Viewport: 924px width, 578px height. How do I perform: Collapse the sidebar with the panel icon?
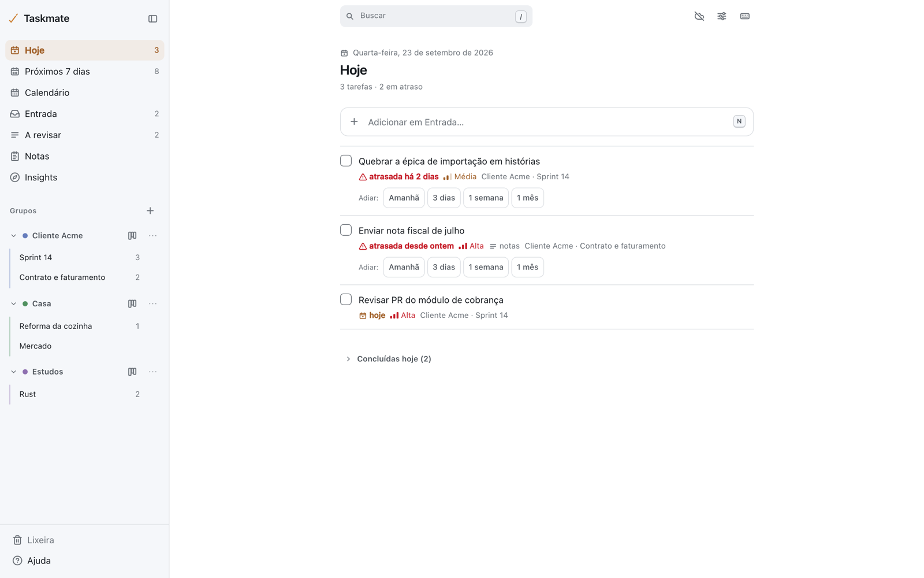pos(152,18)
